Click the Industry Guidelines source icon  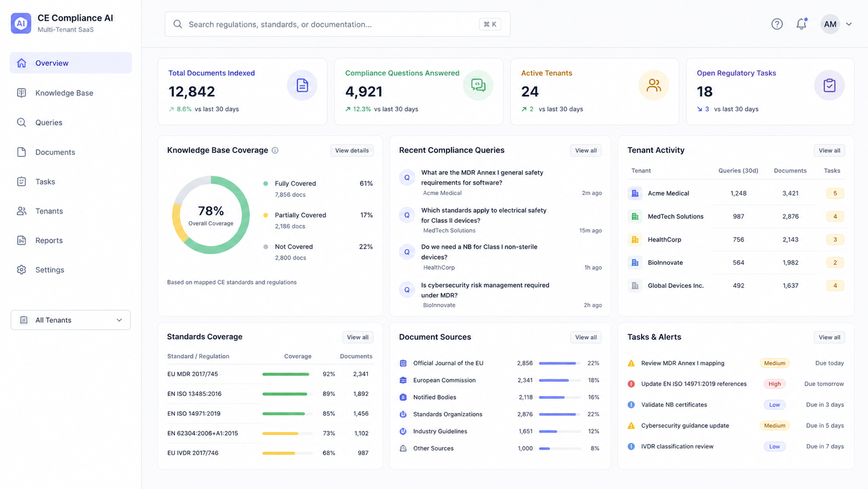tap(403, 431)
